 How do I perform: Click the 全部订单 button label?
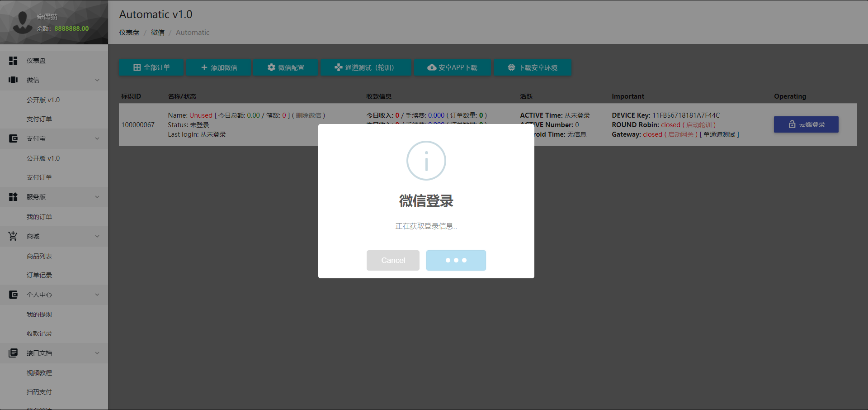(x=157, y=67)
